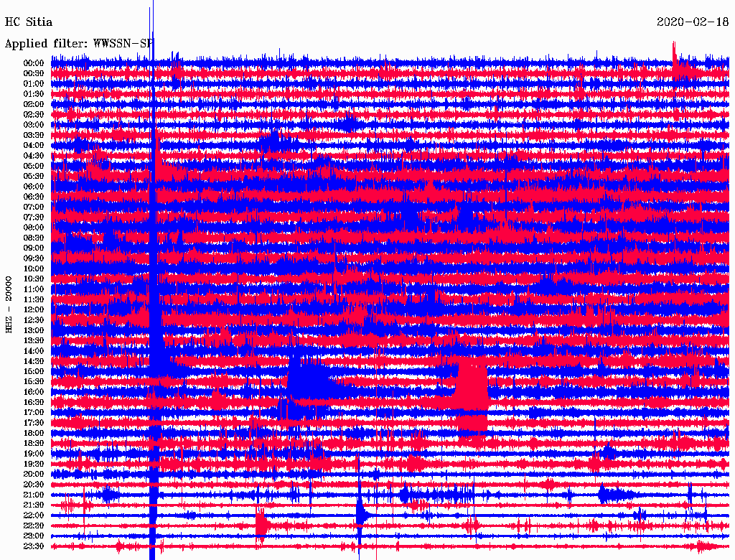Screen dimensions: 735x560
Task: Click the 16:00 time label
Action: [34, 391]
